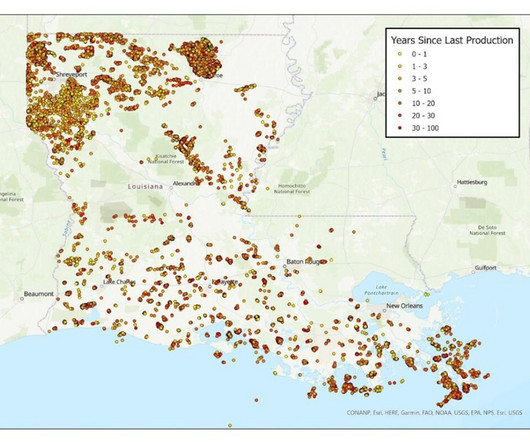Image resolution: width=530 pixels, height=442 pixels.
Task: Click the Hattiesburg city marker
Action: click(x=455, y=186)
